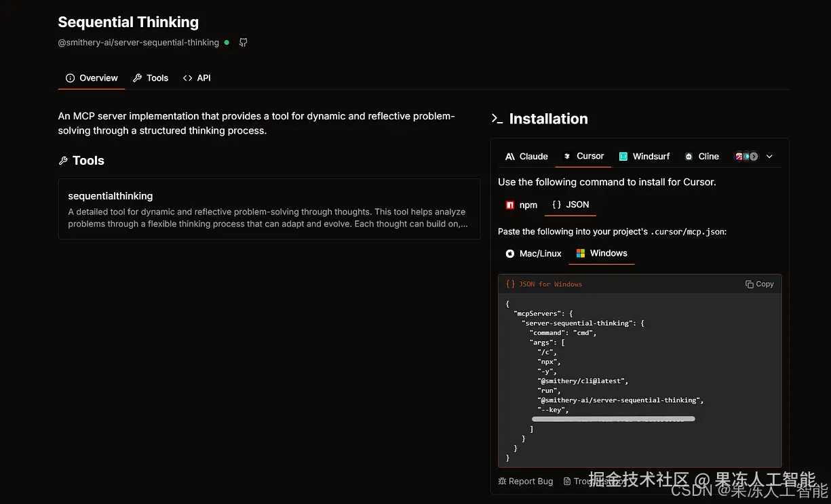Open the GitHub repository icon
Viewport: 831px width, 504px height.
coord(243,43)
